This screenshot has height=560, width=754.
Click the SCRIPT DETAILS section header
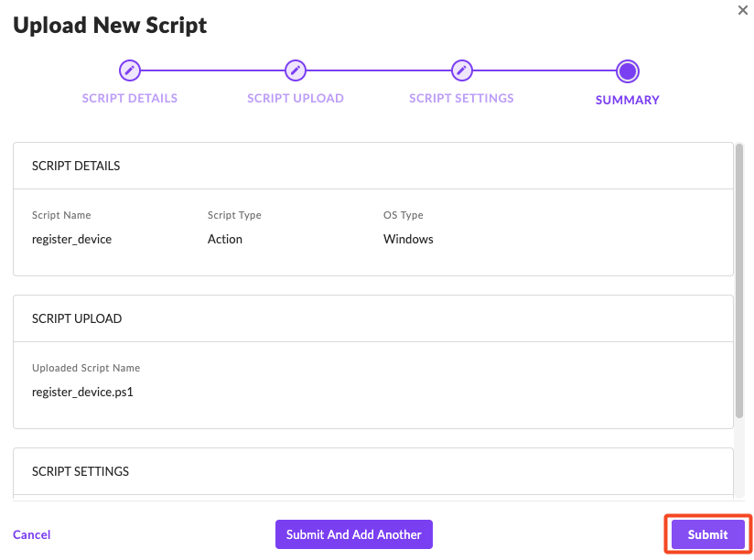[76, 167]
